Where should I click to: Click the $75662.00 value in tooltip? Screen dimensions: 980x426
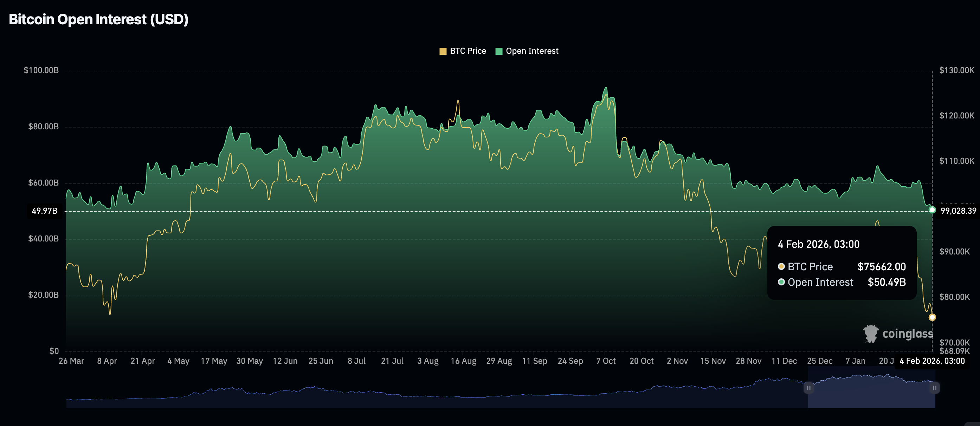tap(882, 267)
